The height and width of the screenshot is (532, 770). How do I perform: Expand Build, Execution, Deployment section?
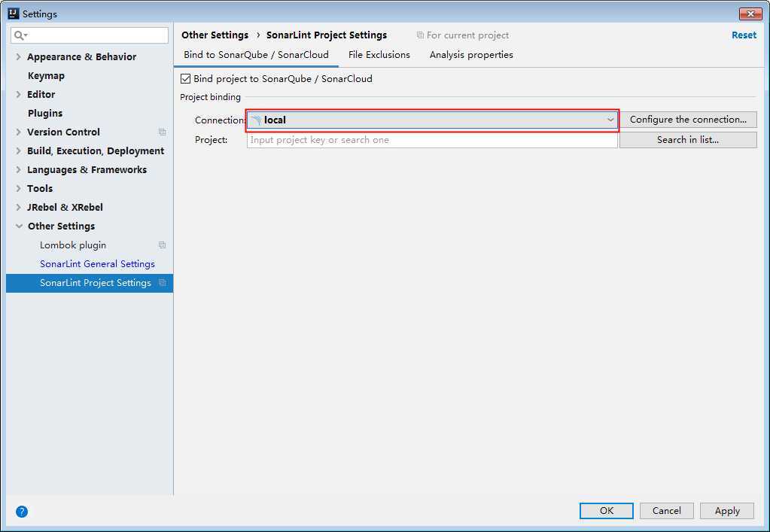[x=19, y=150]
